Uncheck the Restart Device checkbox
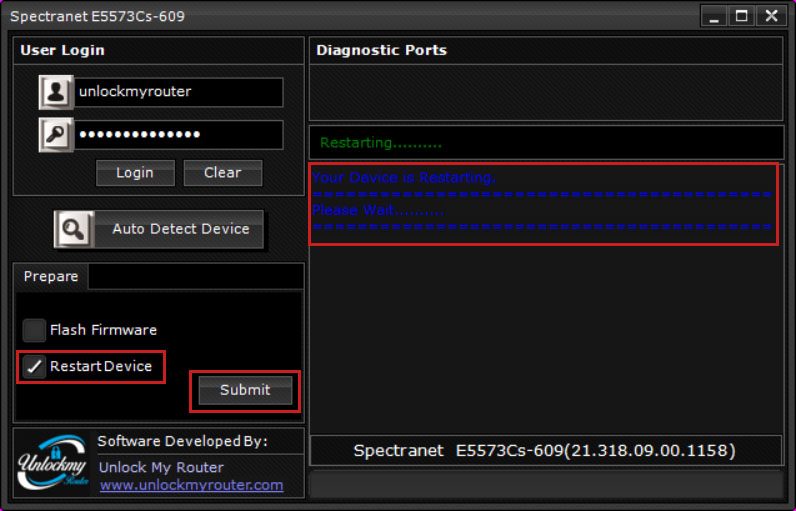 click(x=34, y=366)
